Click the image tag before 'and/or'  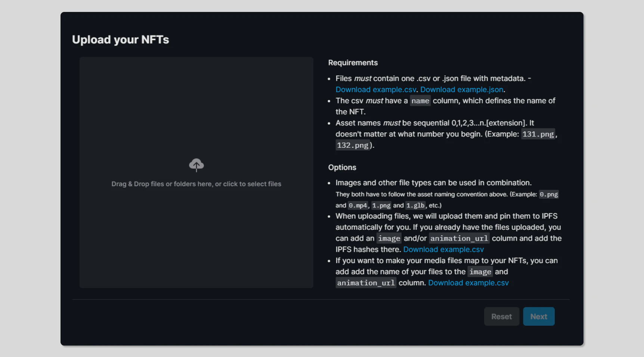[x=389, y=238]
